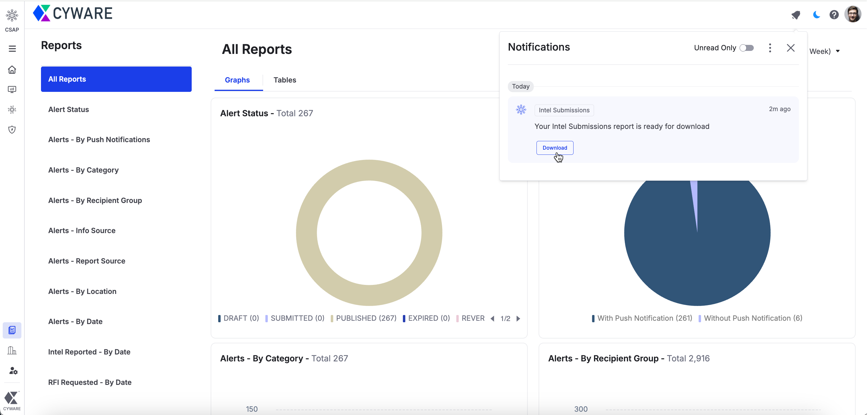The width and height of the screenshot is (868, 415).
Task: Open Alerts - Report Source report
Action: pyautogui.click(x=86, y=261)
